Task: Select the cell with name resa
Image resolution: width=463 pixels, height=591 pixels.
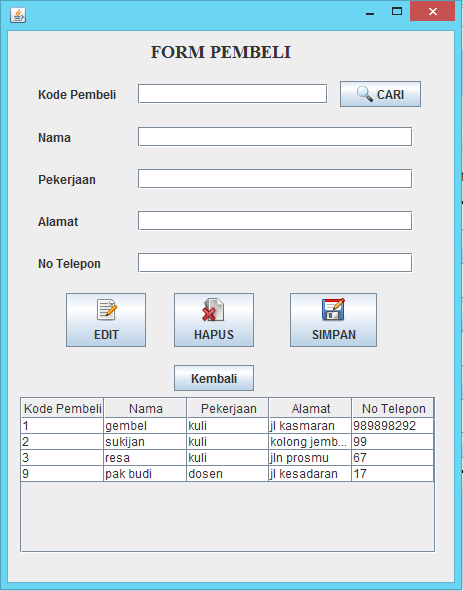Action: click(x=145, y=458)
